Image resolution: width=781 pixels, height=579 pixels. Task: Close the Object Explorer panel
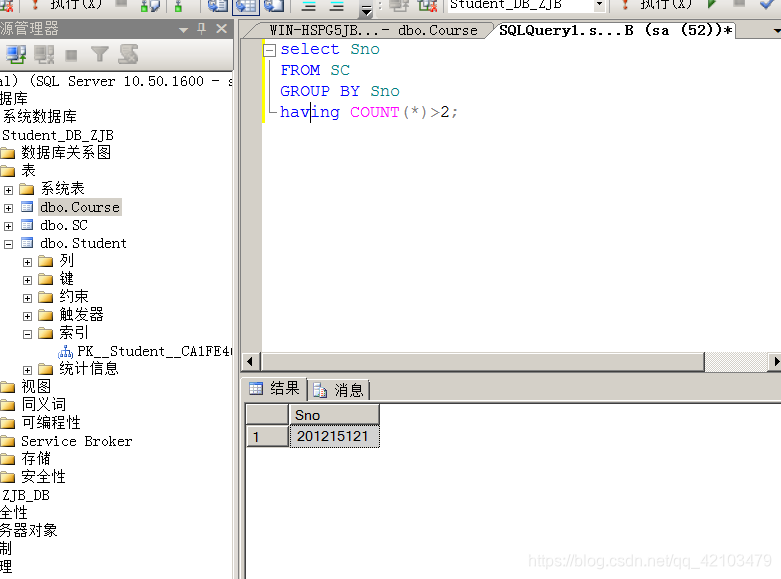(222, 28)
